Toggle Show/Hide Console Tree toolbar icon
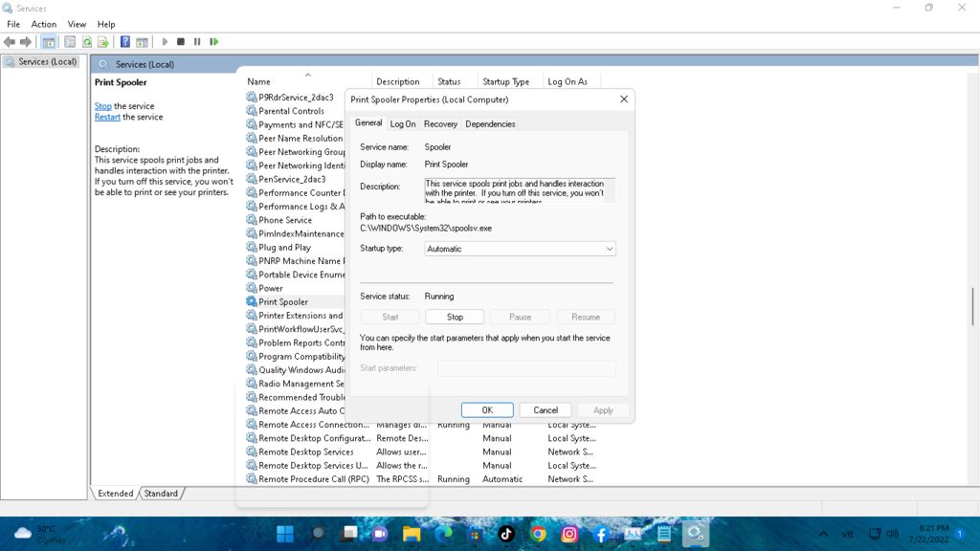The image size is (980, 551). pos(48,42)
